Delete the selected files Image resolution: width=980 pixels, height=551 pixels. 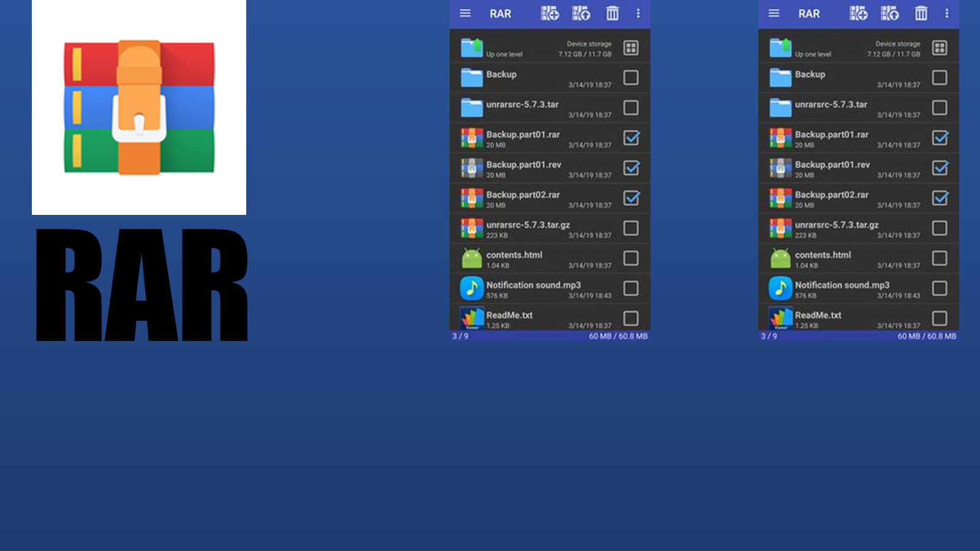click(612, 13)
